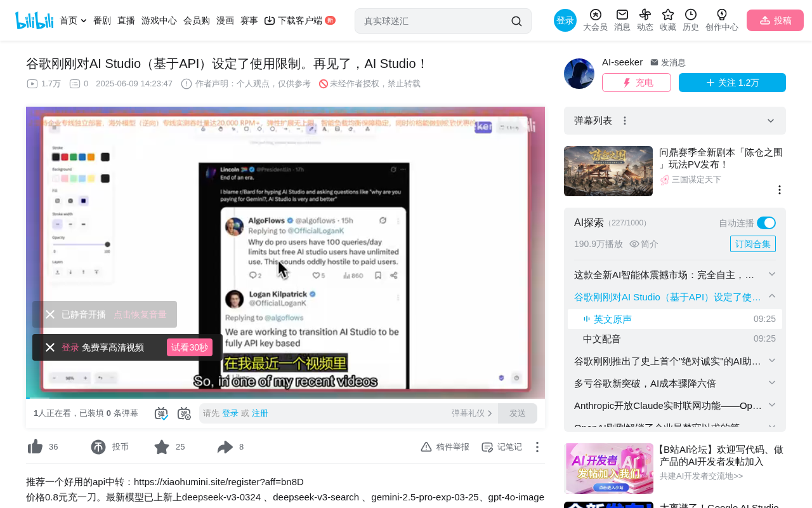Open AI-seeker avatar profile
The image size is (812, 508).
(579, 74)
